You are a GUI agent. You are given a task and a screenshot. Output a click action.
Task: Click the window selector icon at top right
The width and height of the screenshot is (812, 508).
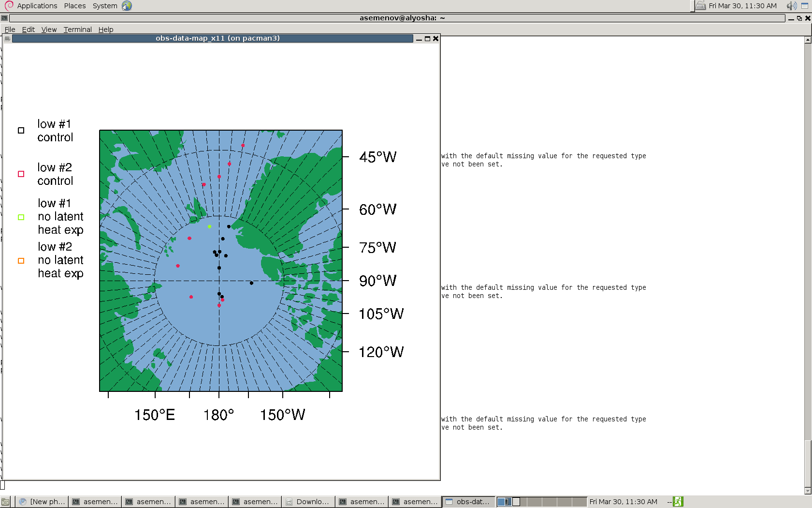coord(805,6)
